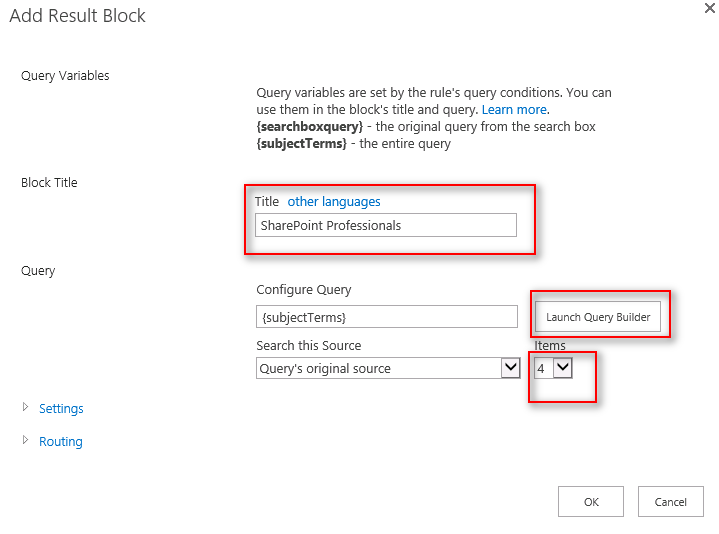Expand the Routing disclosure triangle

tap(25, 441)
